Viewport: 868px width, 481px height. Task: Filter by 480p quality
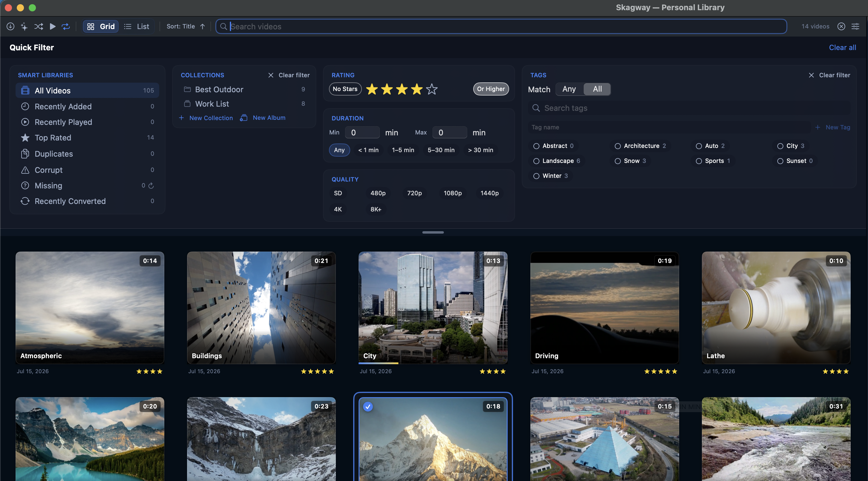tap(378, 193)
